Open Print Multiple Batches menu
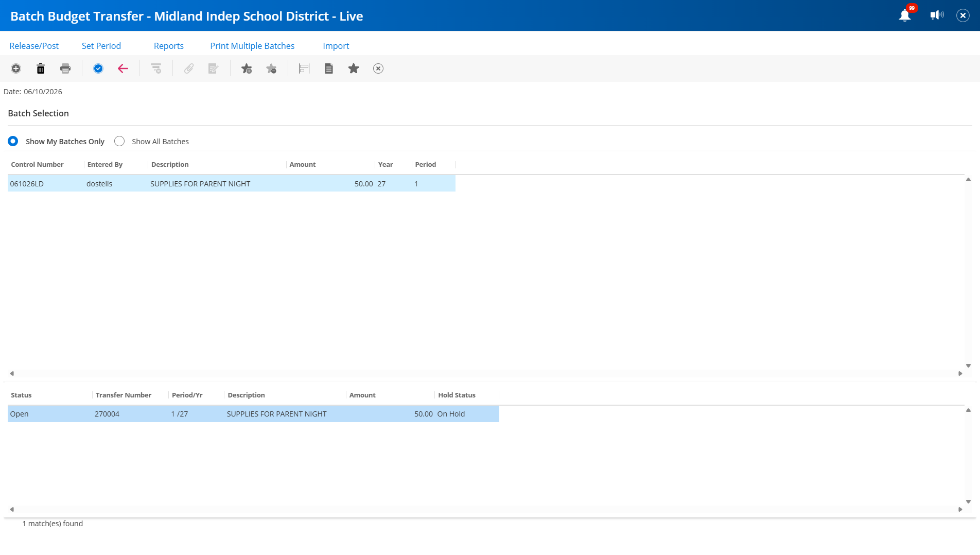Image resolution: width=980 pixels, height=555 pixels. click(252, 46)
